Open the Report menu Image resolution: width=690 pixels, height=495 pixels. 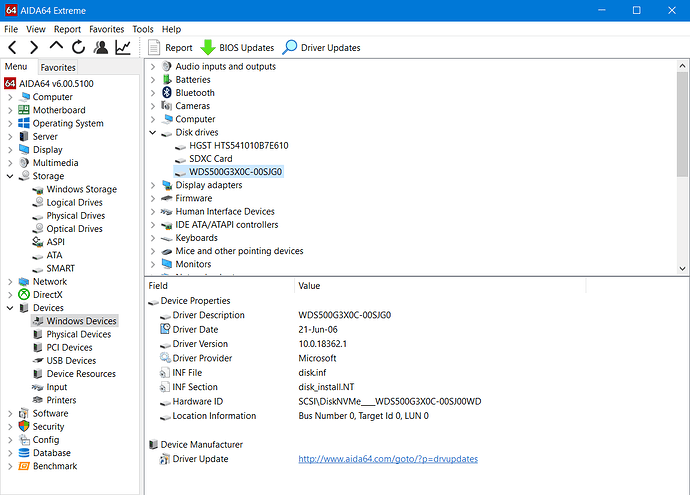point(67,29)
